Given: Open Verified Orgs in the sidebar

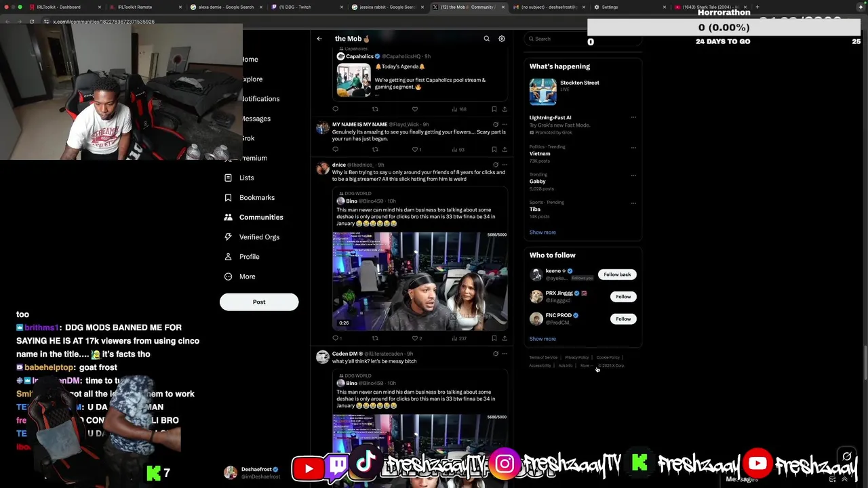Looking at the screenshot, I should (x=251, y=237).
